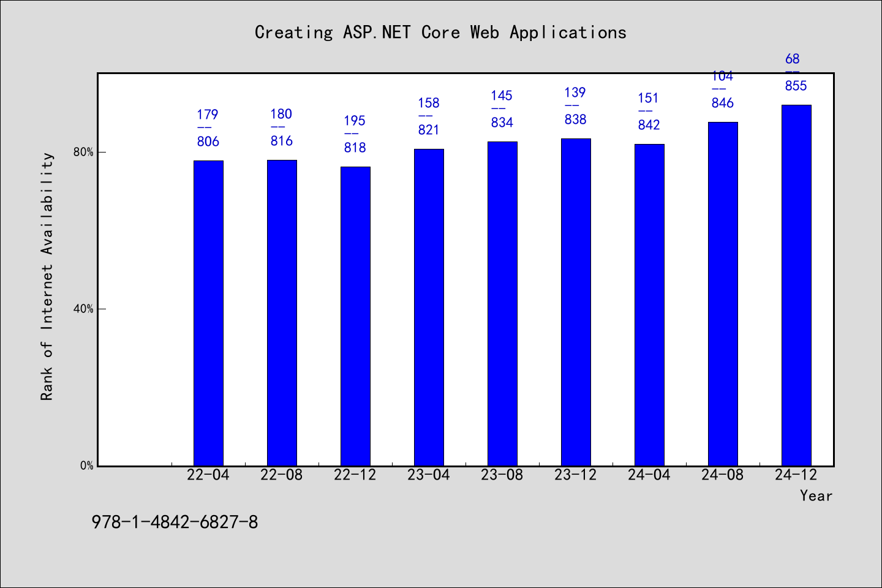Click the value 180 above the 22-08 bar
This screenshot has height=588, width=882.
point(282,114)
